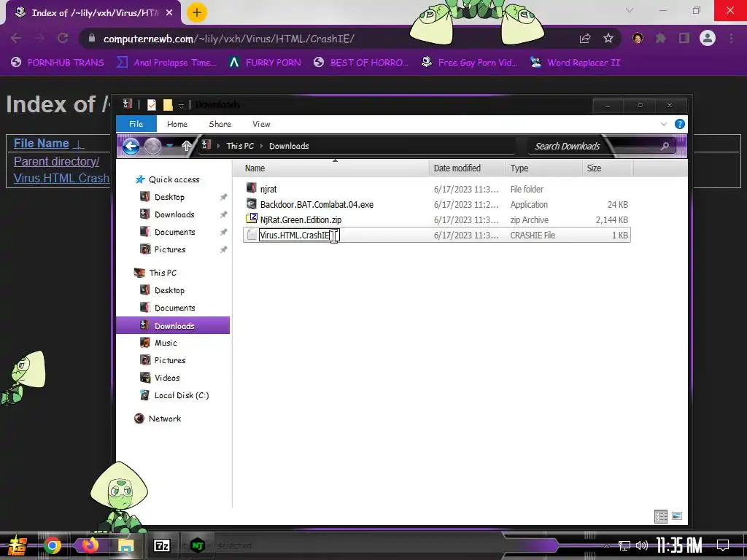
Task: Click the Chrome address bar URL
Action: coord(228,39)
